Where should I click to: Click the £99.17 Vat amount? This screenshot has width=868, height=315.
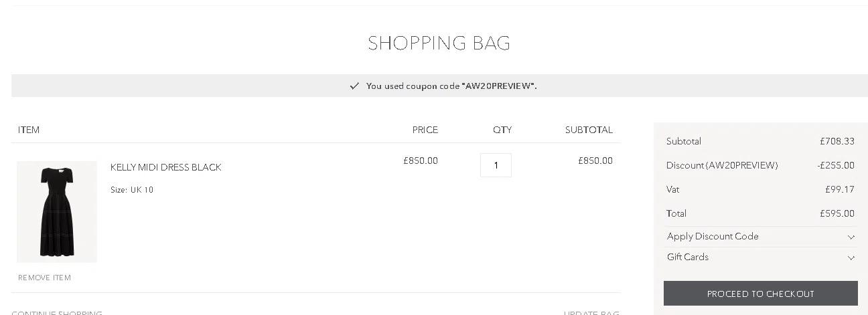point(839,190)
